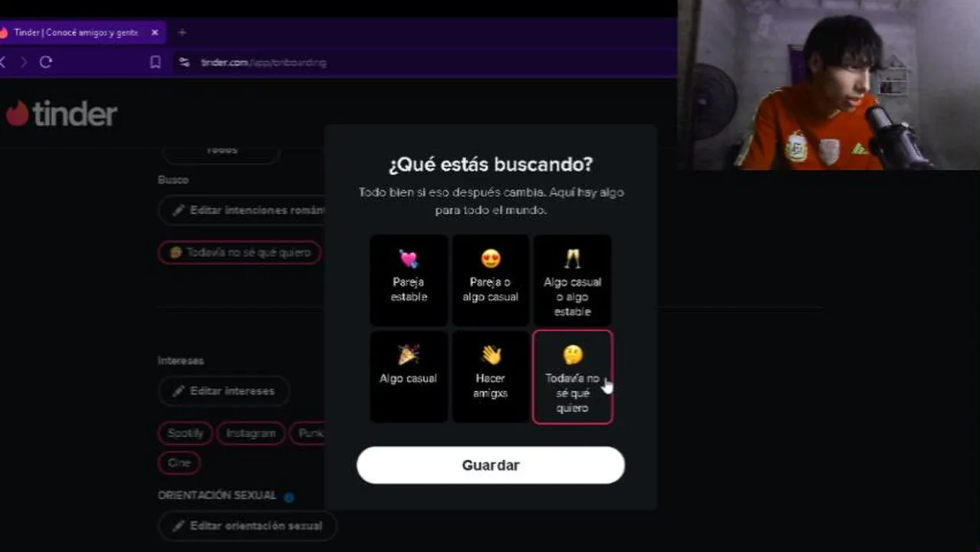Reload the page with refresh icon
Image resolution: width=980 pixels, height=552 pixels.
point(46,62)
